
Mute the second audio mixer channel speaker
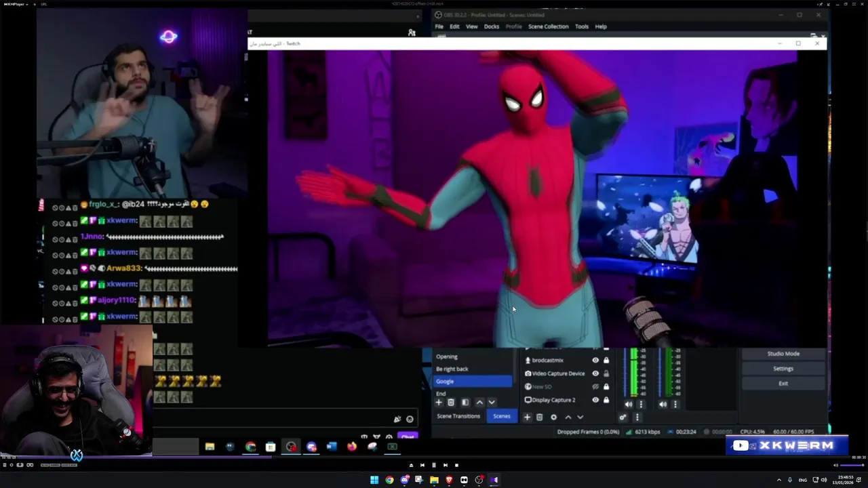[x=663, y=405]
